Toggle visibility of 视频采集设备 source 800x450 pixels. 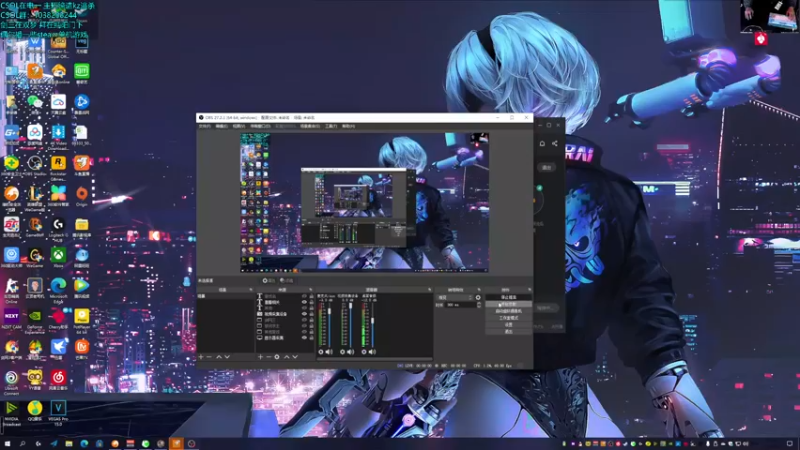coord(305,314)
